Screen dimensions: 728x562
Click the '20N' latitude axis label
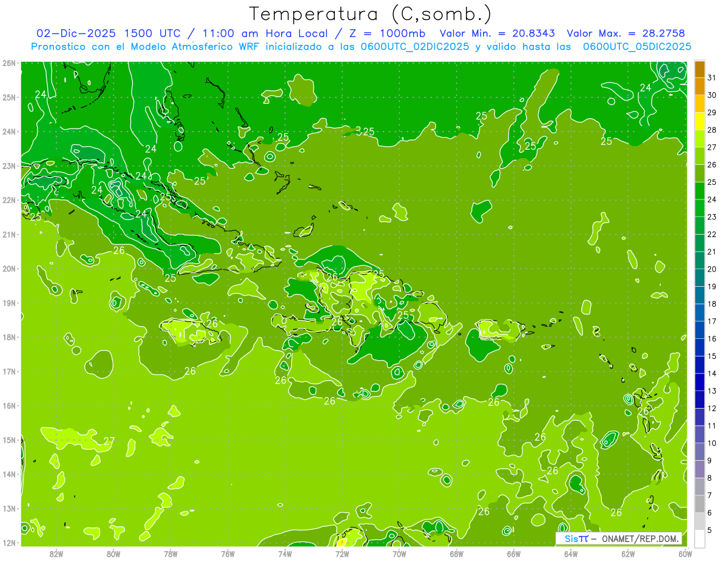[8, 269]
